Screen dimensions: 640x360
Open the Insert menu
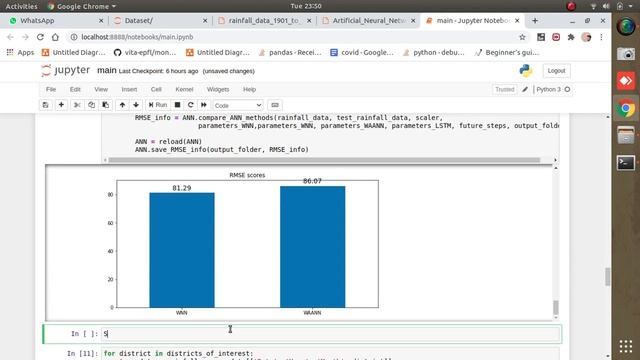point(129,89)
